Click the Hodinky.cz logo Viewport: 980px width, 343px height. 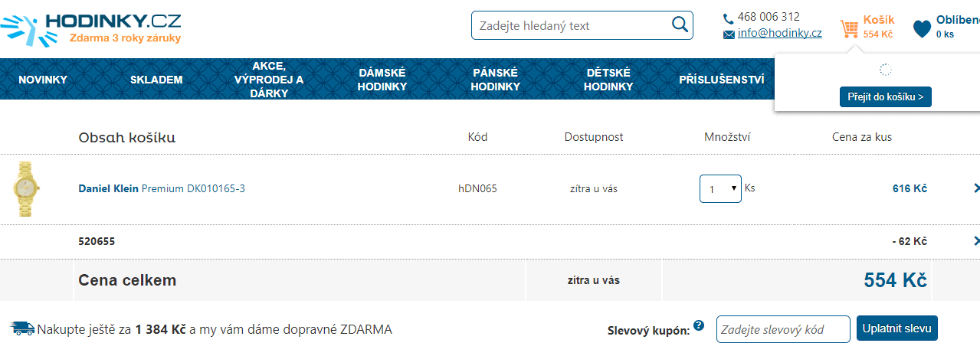tap(92, 25)
